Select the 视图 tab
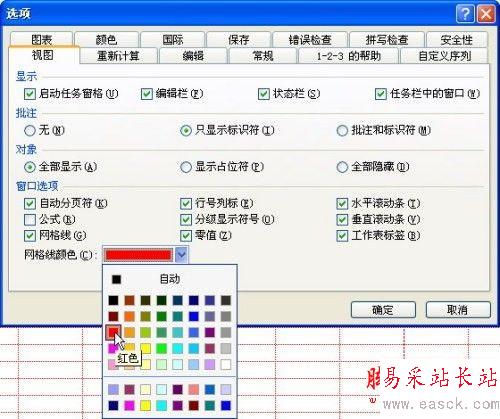Screen dimensions: 500x419 (x=43, y=55)
